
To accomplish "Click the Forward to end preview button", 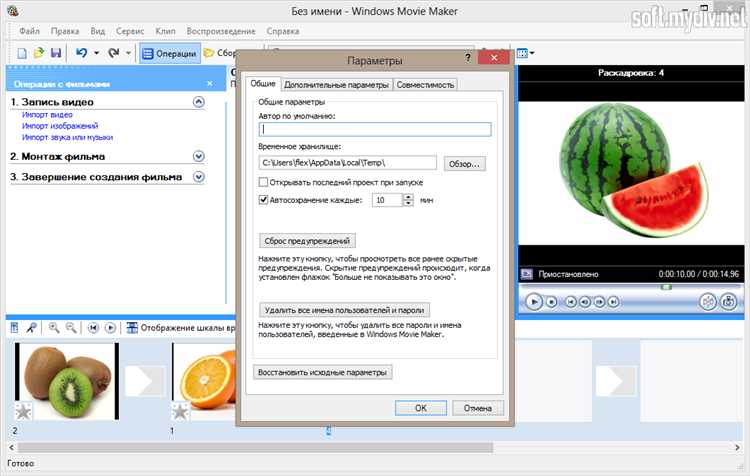I will click(x=614, y=302).
